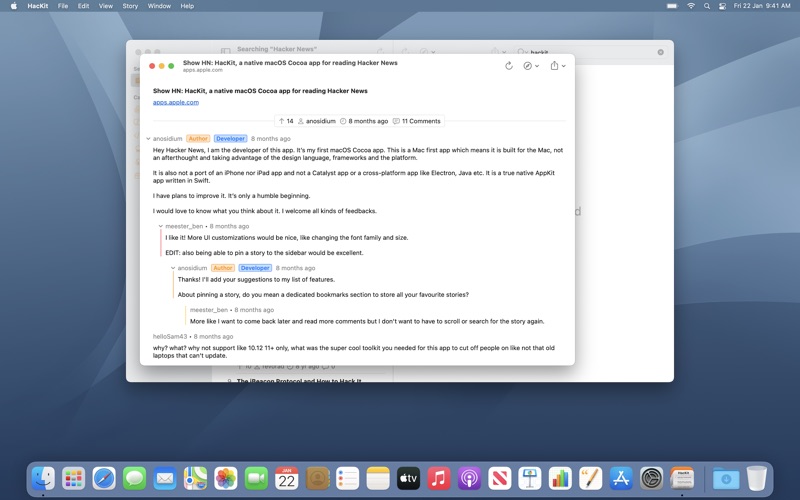Open the File menu
The height and width of the screenshot is (500, 800).
(x=63, y=6)
